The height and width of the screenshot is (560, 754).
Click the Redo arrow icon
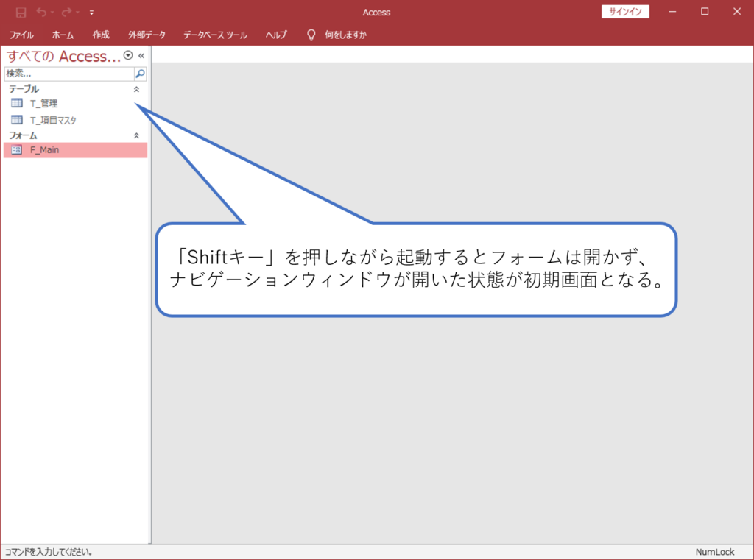tap(66, 13)
